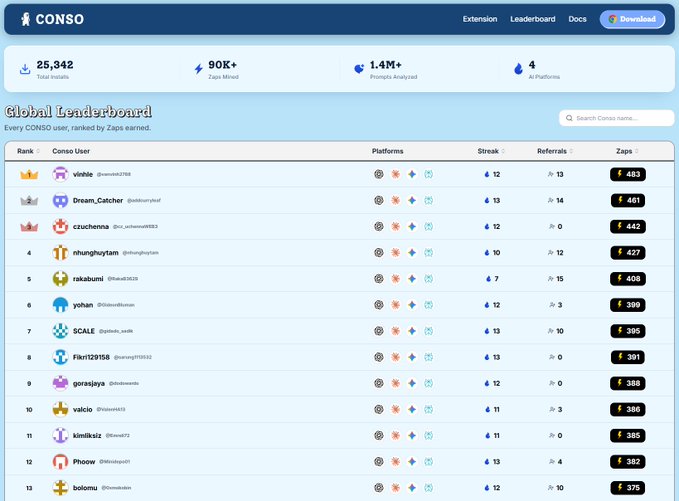Select the username rakabumi
The image size is (679, 501).
(88, 279)
